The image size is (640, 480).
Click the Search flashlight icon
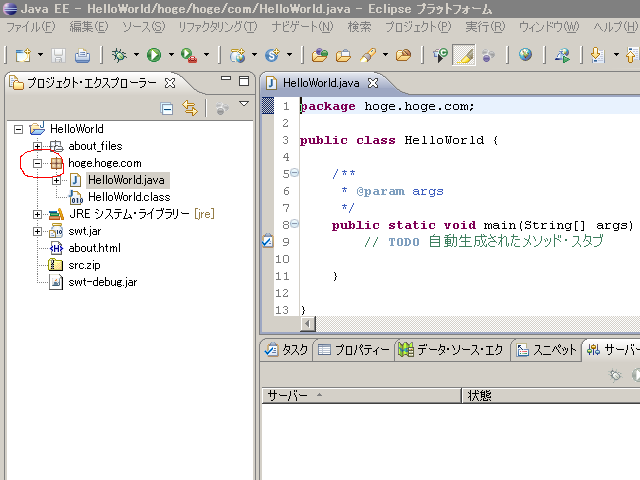click(x=368, y=55)
